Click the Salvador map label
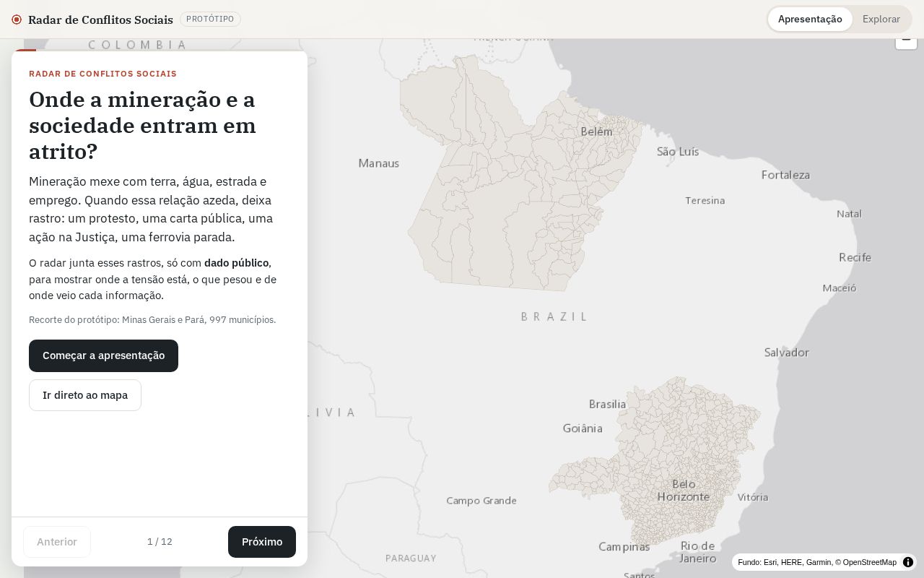Viewport: 924px width, 578px height. point(786,353)
